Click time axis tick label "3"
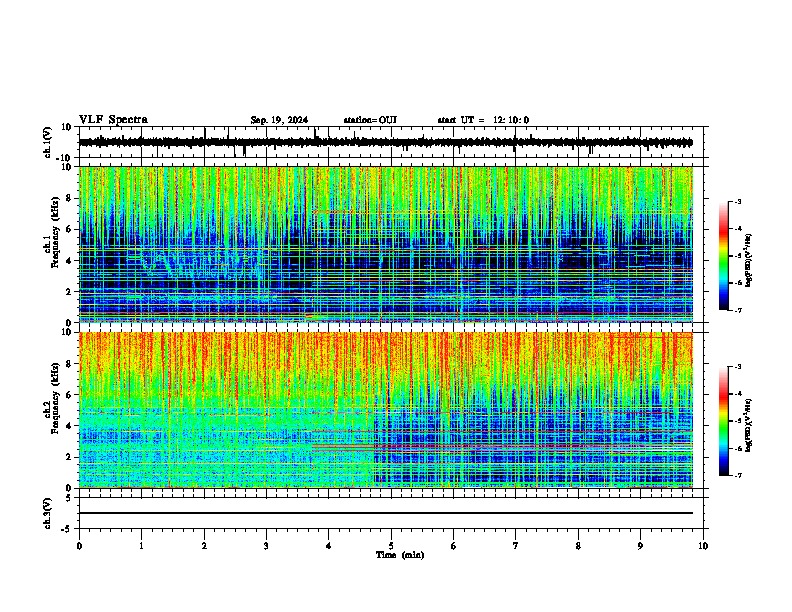The image size is (792, 612). pos(266,546)
